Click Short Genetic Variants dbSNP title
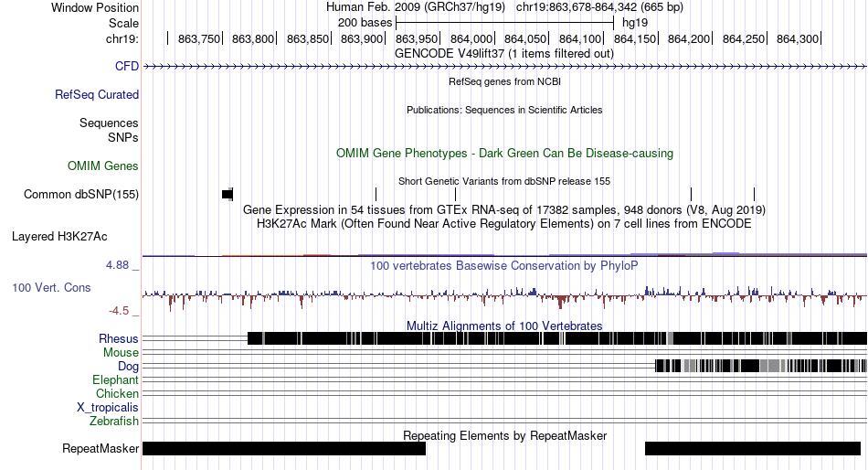This screenshot has width=868, height=470. (504, 181)
